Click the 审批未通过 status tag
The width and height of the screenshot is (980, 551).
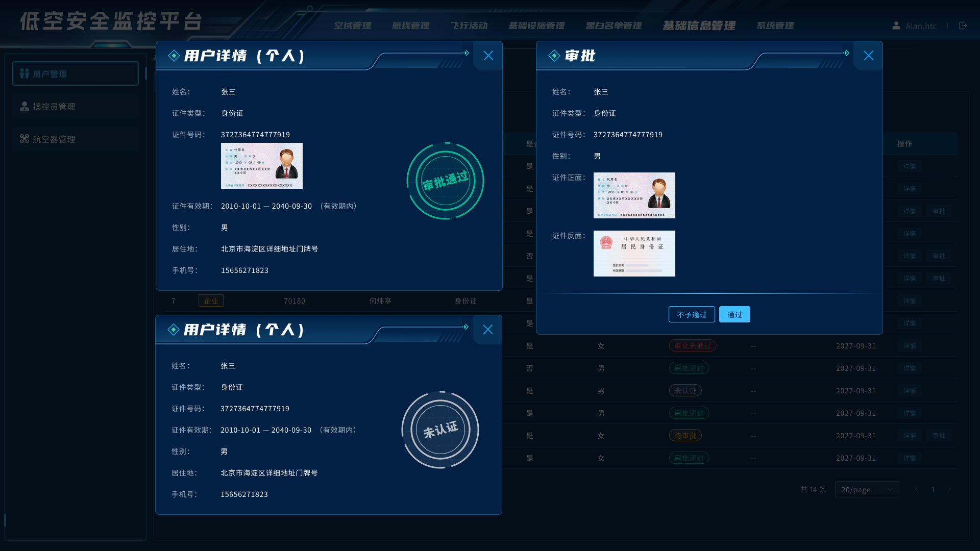(693, 346)
